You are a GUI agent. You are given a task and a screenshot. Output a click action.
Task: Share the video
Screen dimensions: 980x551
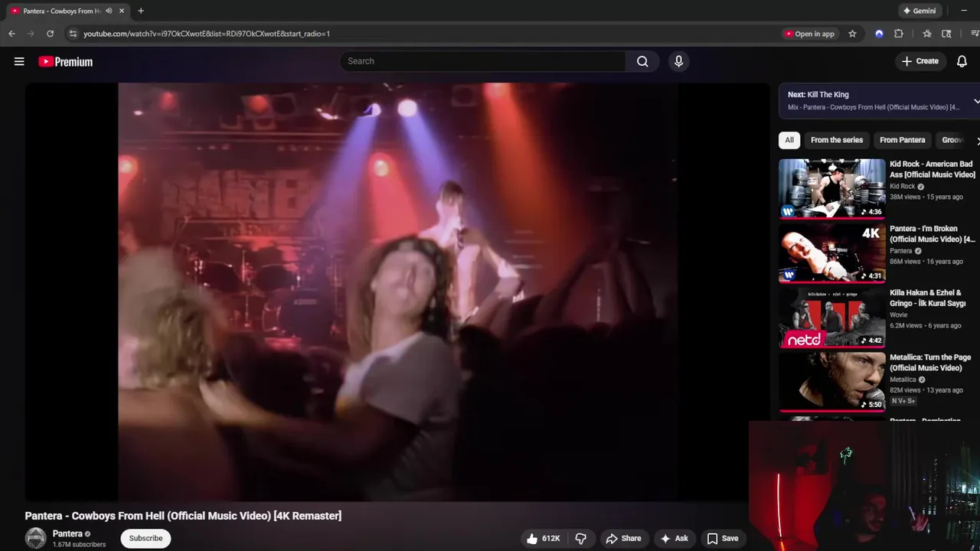click(623, 539)
